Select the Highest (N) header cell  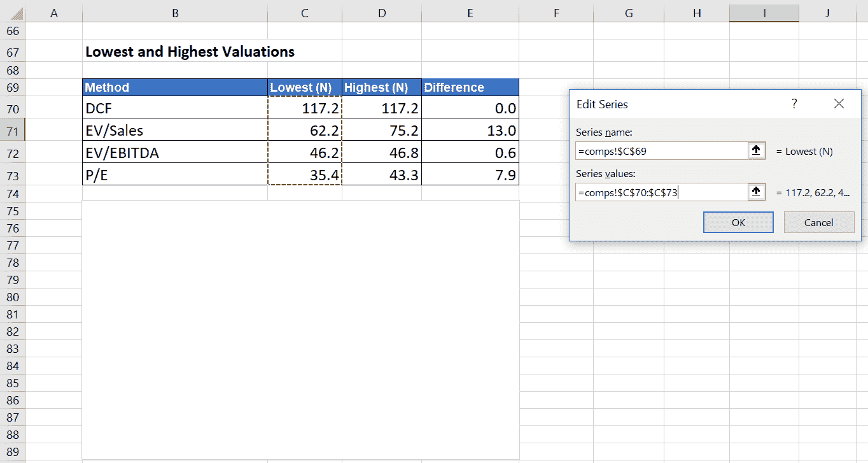tap(381, 87)
